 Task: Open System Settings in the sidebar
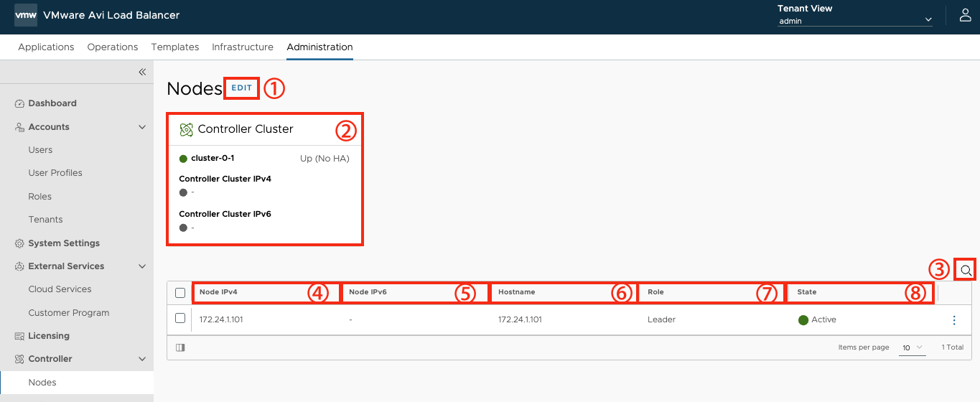tap(64, 243)
